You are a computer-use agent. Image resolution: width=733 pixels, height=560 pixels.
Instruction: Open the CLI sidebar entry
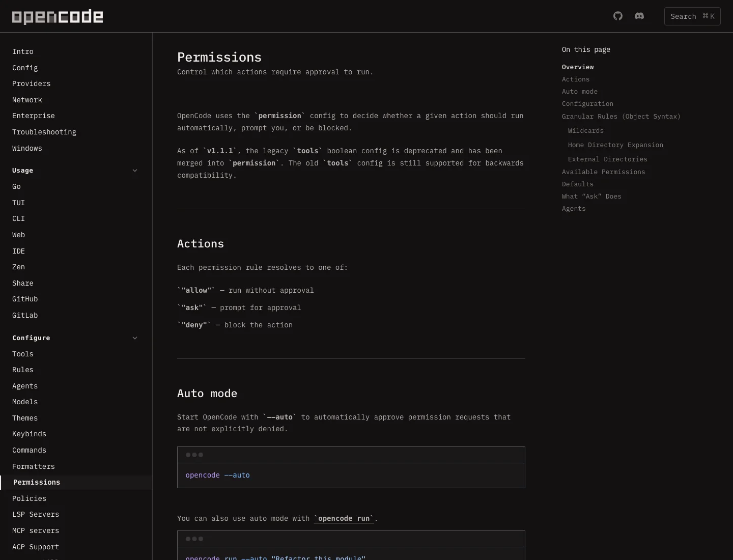[18, 218]
